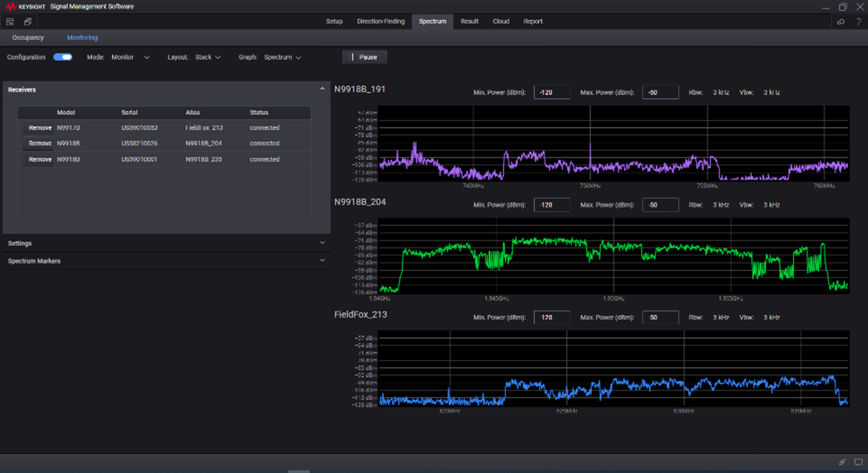Image resolution: width=868 pixels, height=473 pixels.
Task: Open help with the question mark icon
Action: click(859, 21)
